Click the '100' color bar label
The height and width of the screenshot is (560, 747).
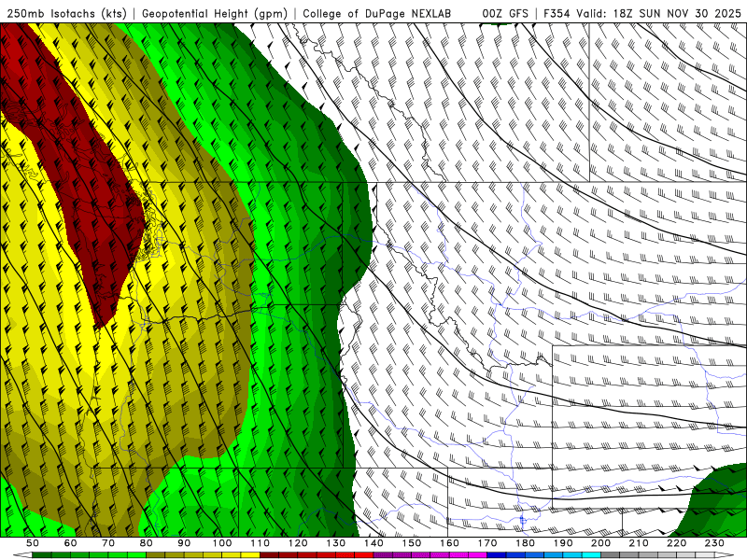coord(222,543)
